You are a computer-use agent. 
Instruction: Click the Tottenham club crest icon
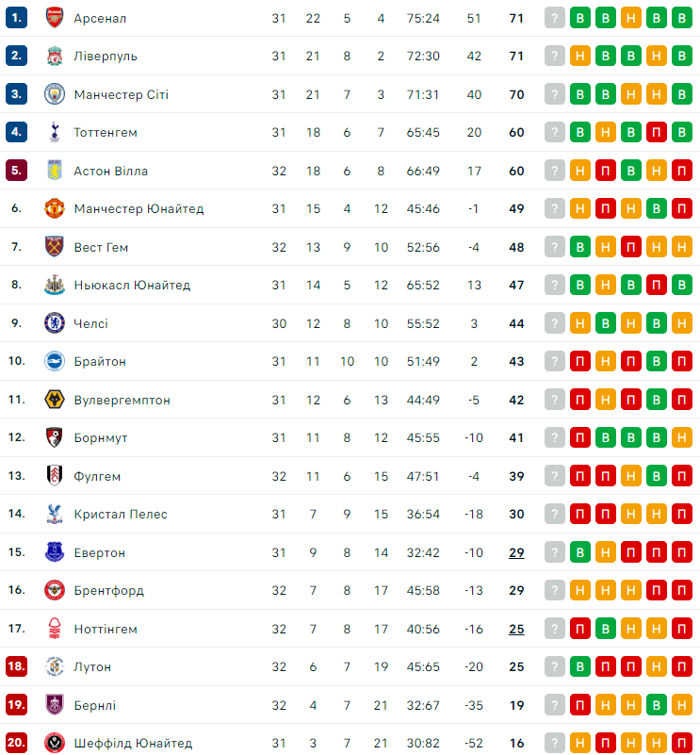tap(54, 133)
